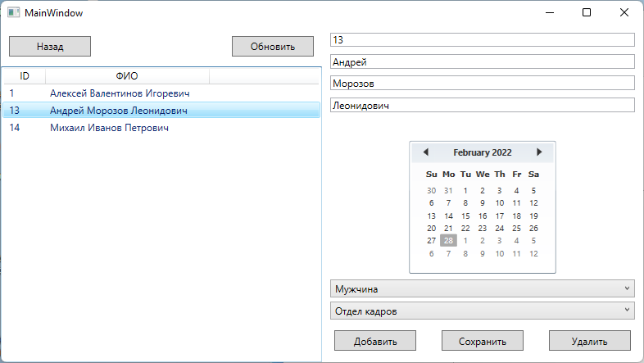
Task: Select February 23 in calendar
Action: (483, 229)
